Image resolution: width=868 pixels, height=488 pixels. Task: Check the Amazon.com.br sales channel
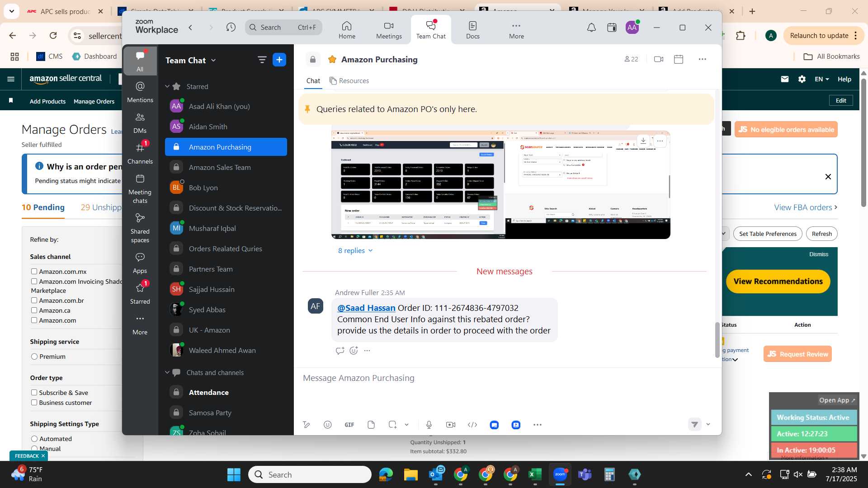tap(34, 300)
